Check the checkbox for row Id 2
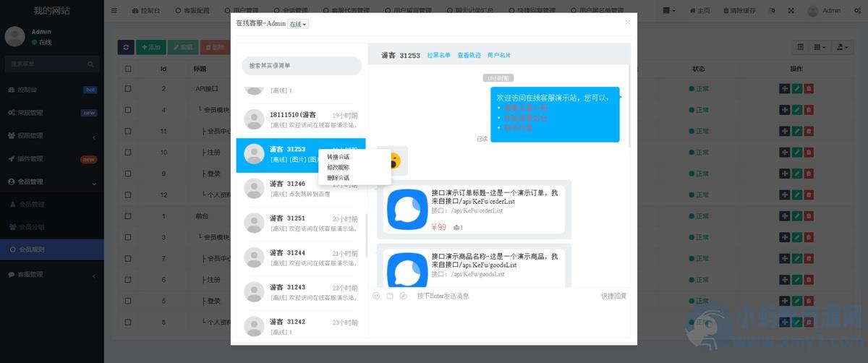868x363 pixels. point(128,89)
